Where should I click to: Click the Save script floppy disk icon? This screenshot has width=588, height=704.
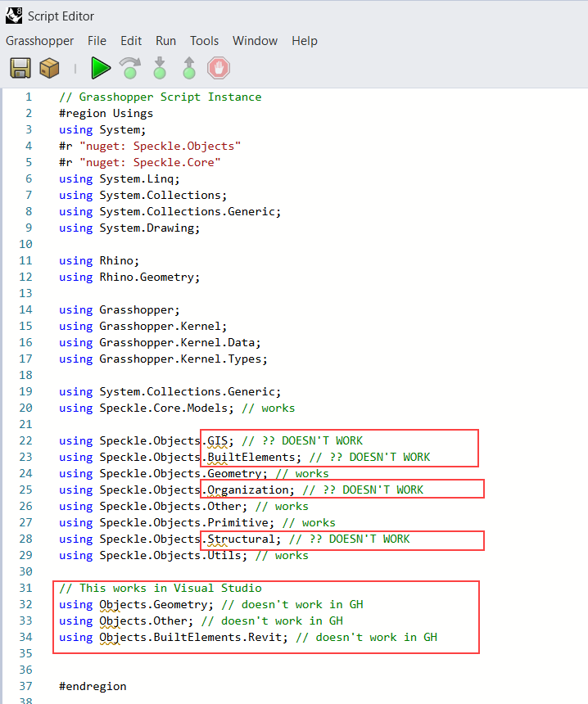coord(20,68)
